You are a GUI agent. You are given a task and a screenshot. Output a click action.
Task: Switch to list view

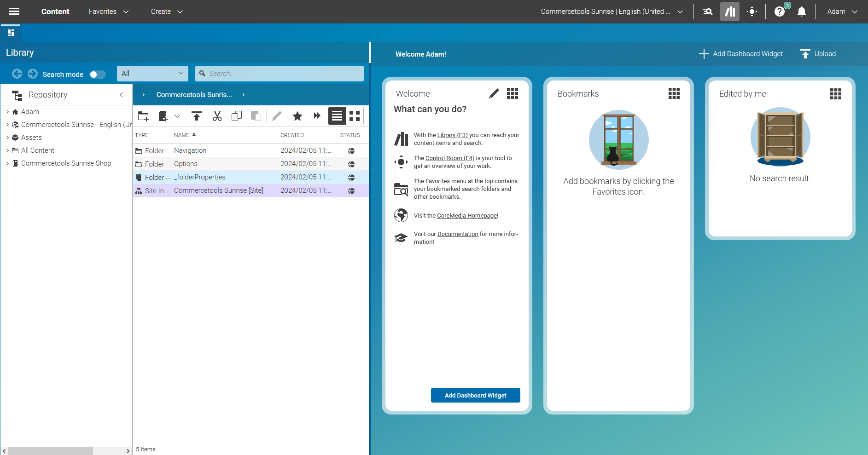point(337,116)
